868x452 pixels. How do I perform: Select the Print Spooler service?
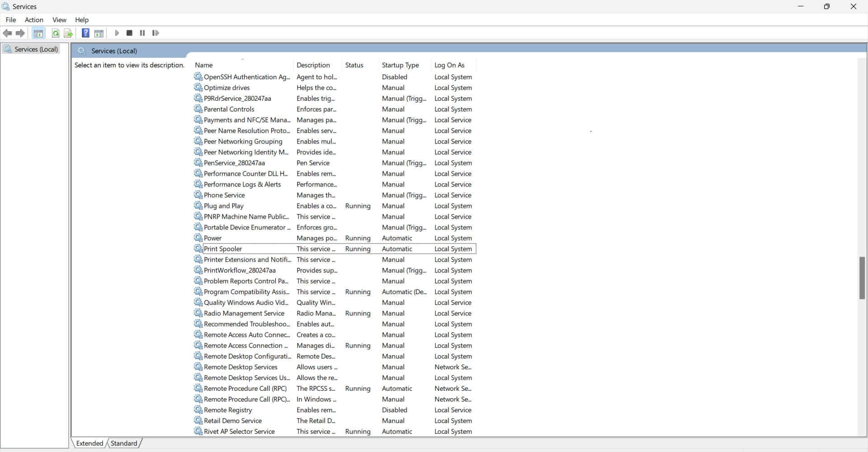(223, 248)
